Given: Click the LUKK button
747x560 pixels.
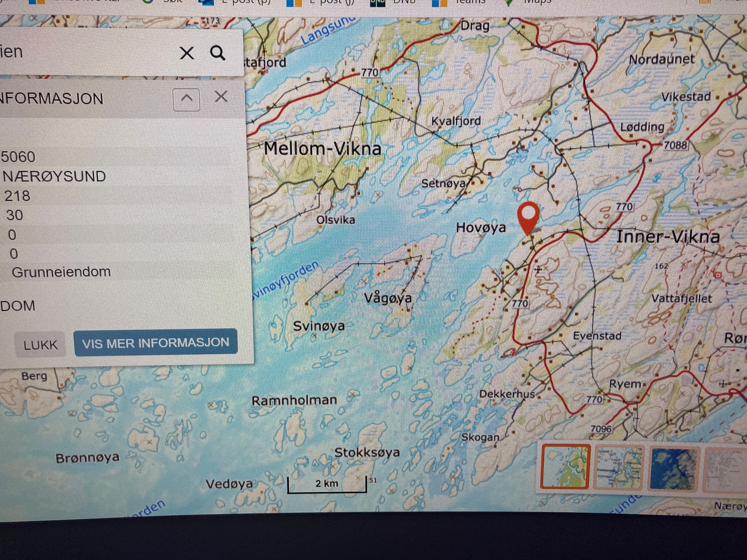Looking at the screenshot, I should click(40, 345).
